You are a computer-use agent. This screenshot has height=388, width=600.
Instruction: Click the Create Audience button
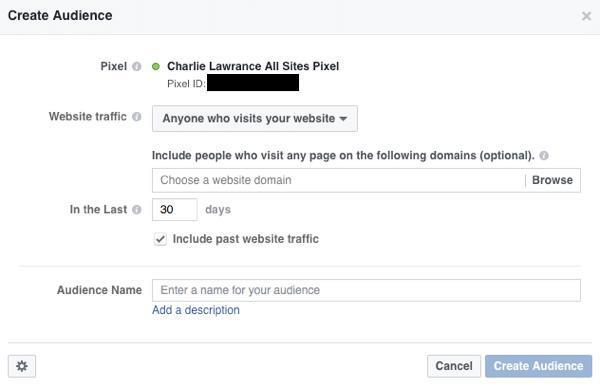tap(538, 366)
